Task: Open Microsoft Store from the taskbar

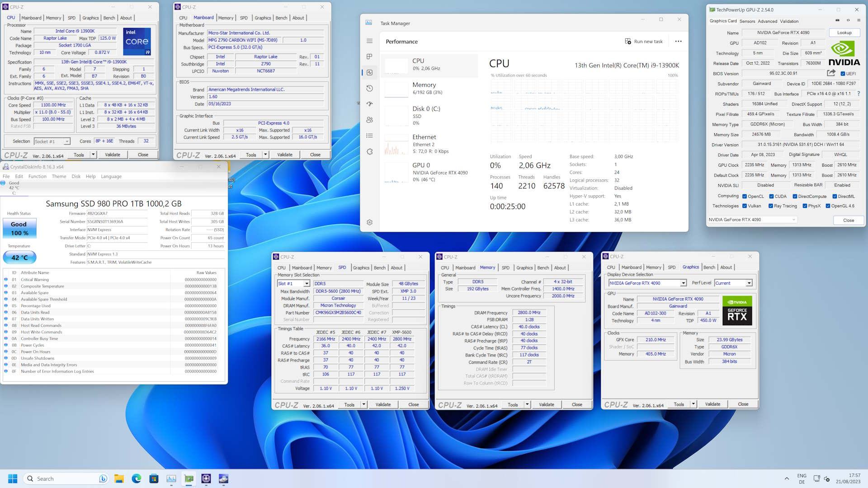Action: pos(154,479)
